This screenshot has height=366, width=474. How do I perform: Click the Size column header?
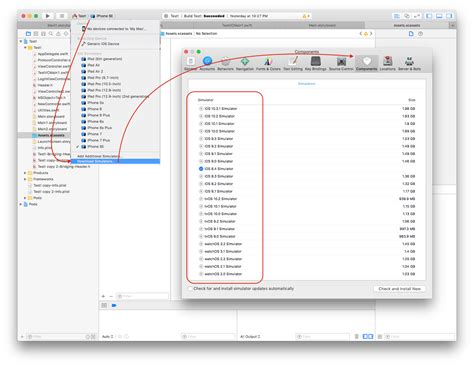click(412, 100)
